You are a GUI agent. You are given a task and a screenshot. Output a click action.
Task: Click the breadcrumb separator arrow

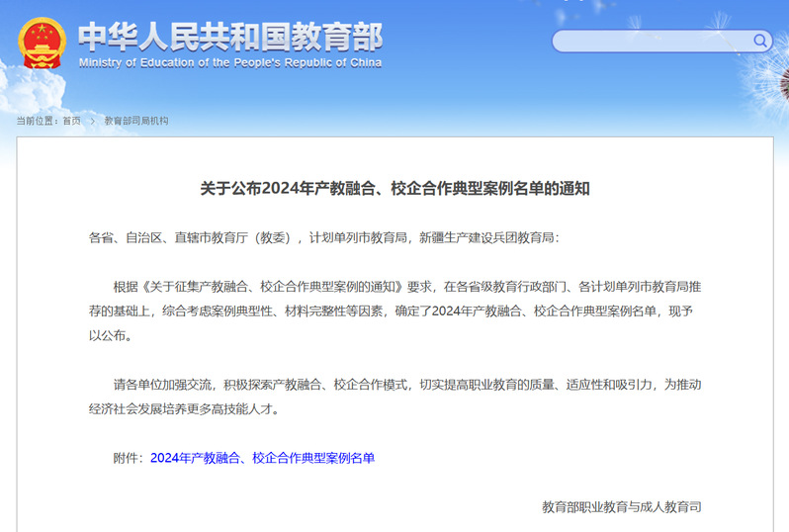click(x=93, y=122)
